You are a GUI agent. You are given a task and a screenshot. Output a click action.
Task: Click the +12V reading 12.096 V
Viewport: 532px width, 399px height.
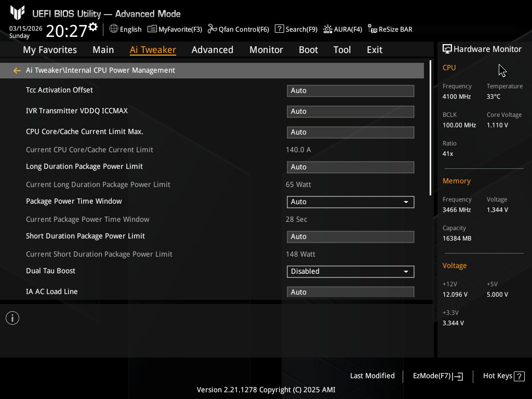(x=455, y=295)
